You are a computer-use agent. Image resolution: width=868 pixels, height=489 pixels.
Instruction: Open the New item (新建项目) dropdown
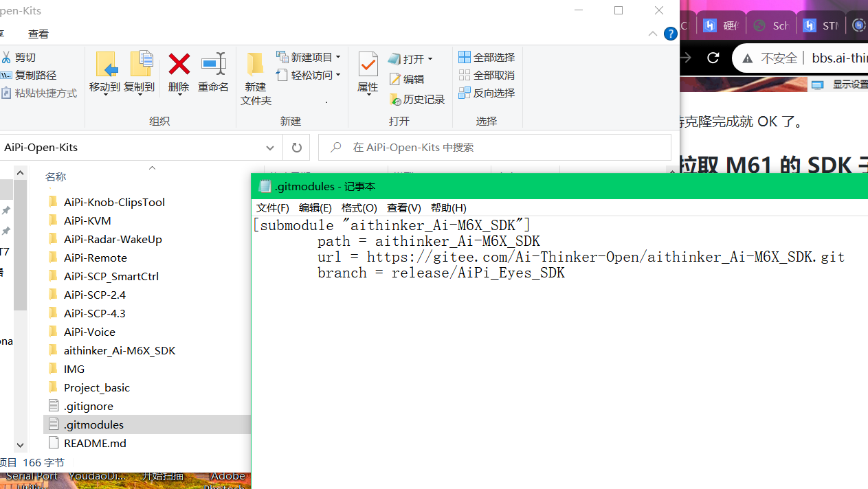click(309, 57)
